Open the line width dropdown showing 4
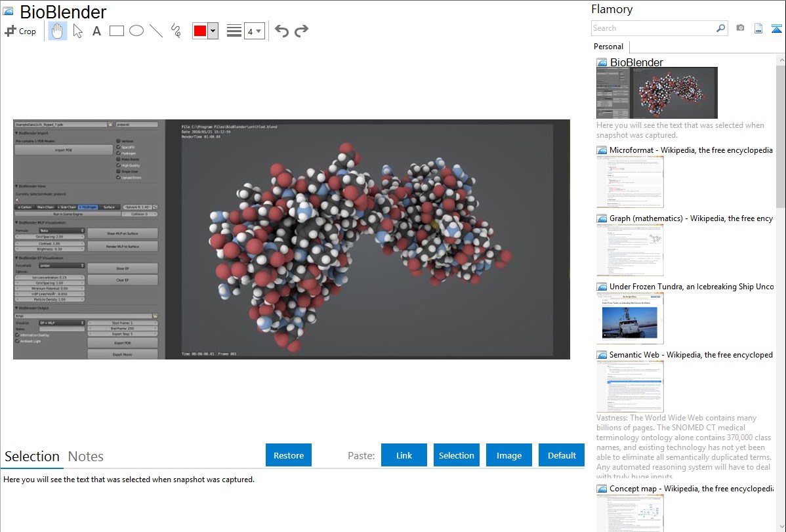786x532 pixels. [254, 31]
